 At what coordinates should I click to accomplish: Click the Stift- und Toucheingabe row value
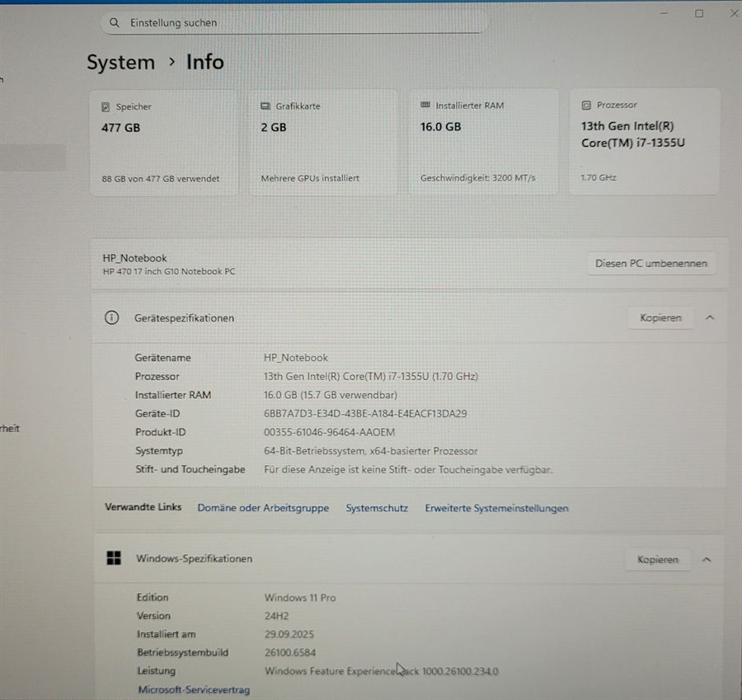click(408, 469)
